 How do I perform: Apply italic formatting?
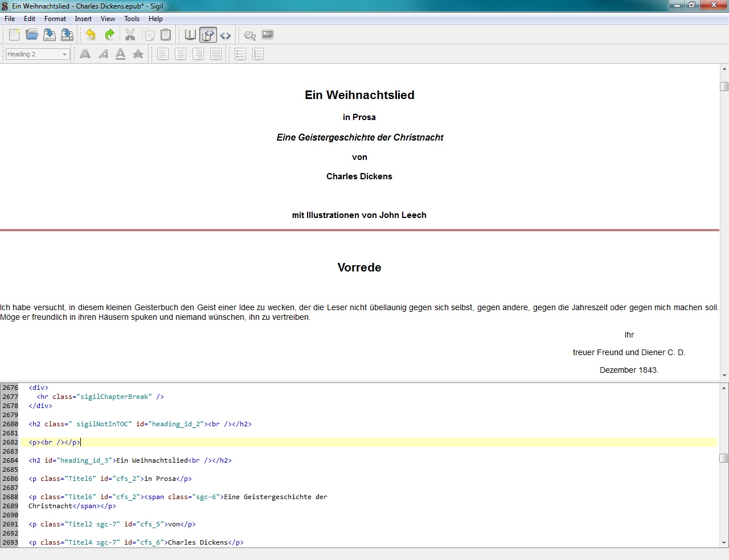click(103, 54)
